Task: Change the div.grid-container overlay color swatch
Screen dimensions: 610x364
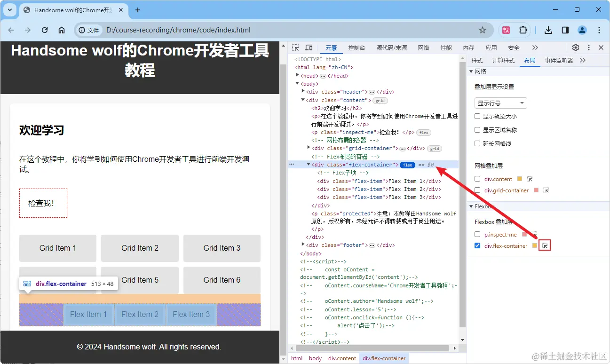Action: click(536, 190)
